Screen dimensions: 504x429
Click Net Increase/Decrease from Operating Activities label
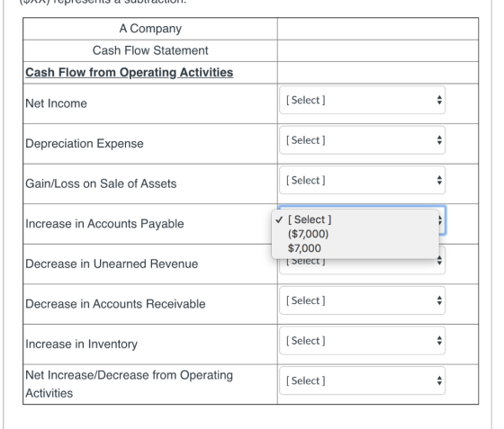point(130,384)
